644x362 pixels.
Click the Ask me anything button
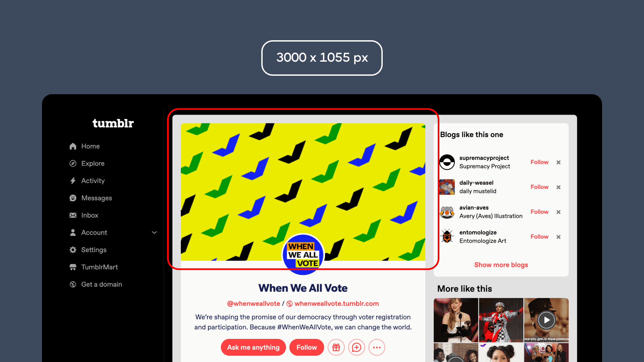(254, 347)
